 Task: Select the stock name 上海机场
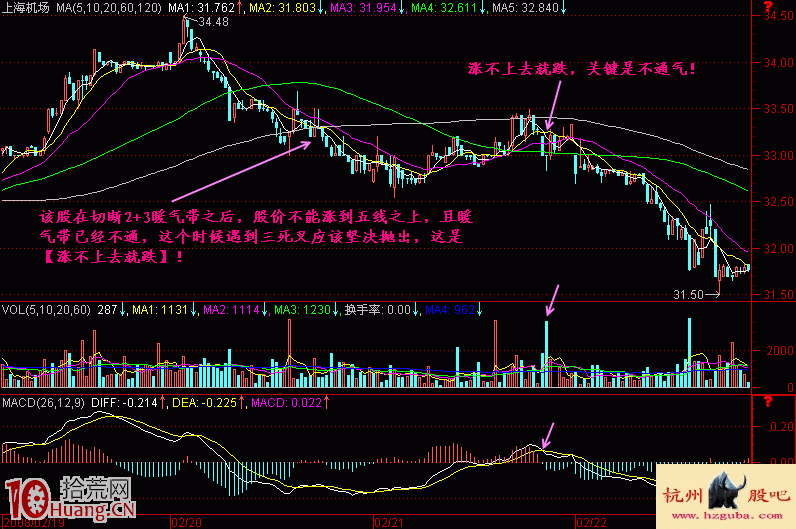click(x=26, y=8)
